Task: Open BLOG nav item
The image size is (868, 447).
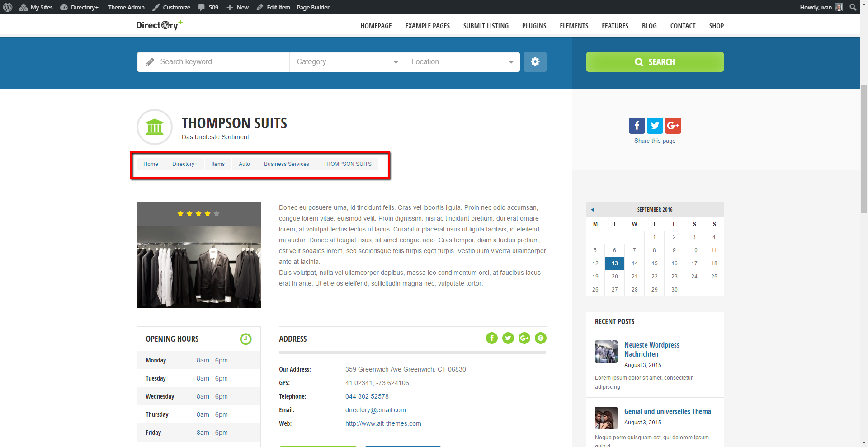Action: click(x=649, y=26)
